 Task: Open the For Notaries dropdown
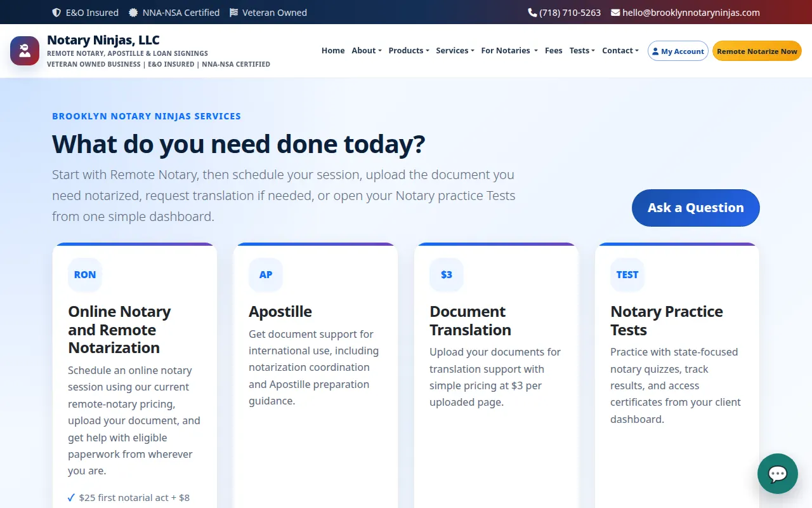(509, 51)
